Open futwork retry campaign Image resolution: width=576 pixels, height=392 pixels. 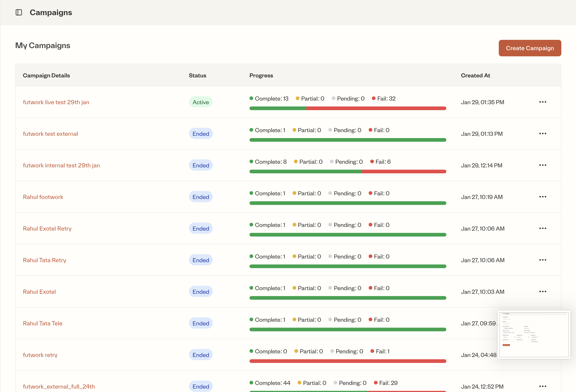[40, 355]
